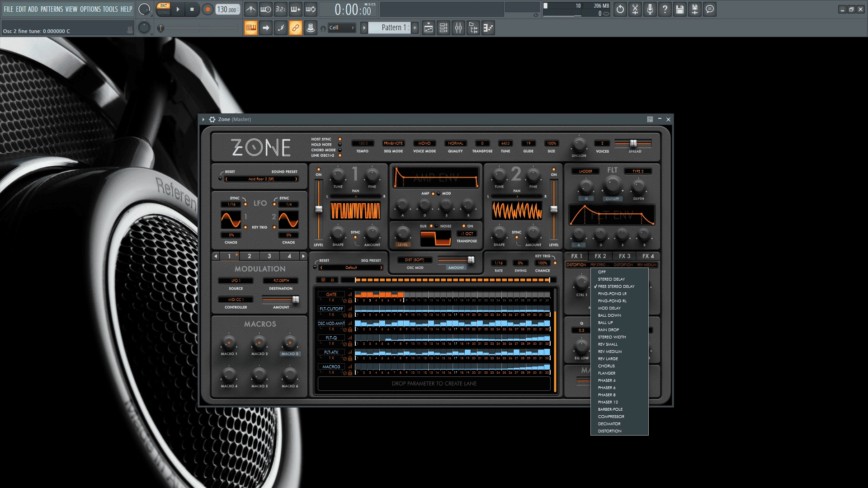Screen dimensions: 868x488
Task: Toggle the orange link-multilink controller icon
Action: 296,28
